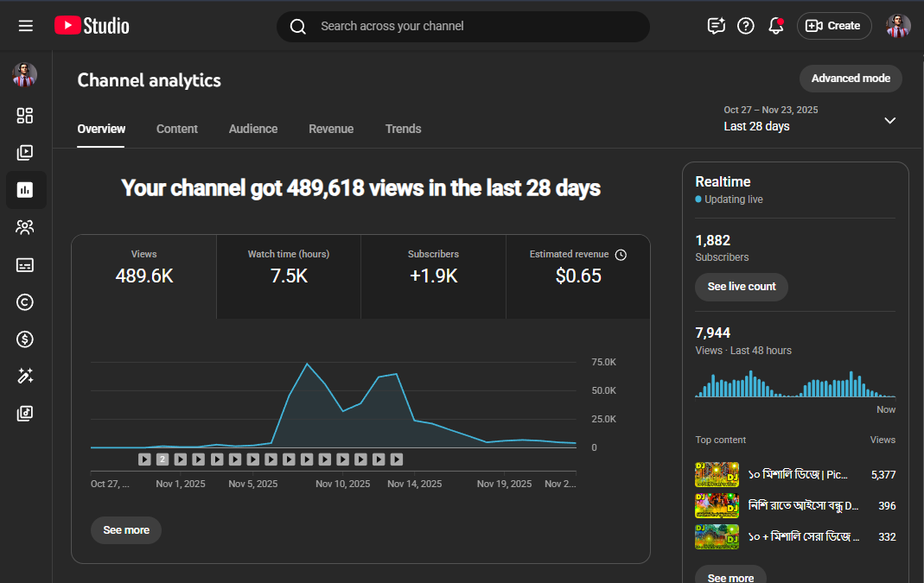This screenshot has height=583, width=924.
Task: Go to Content in the sidebar
Action: (x=25, y=153)
